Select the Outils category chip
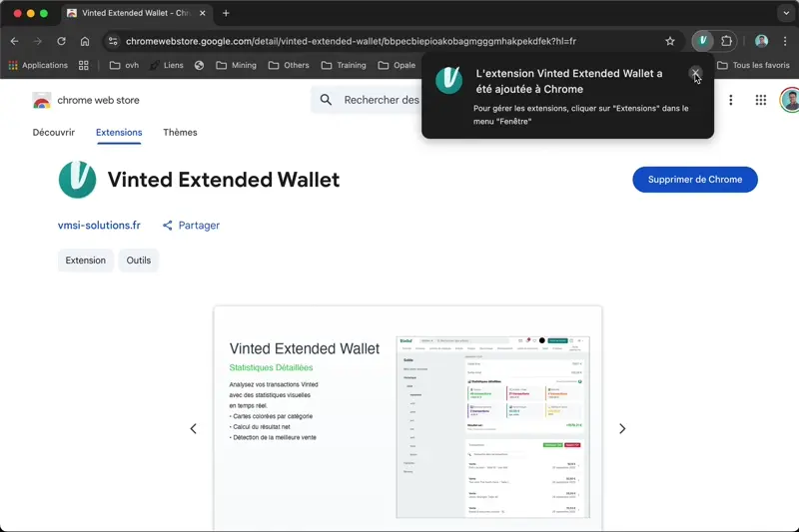 click(x=139, y=261)
